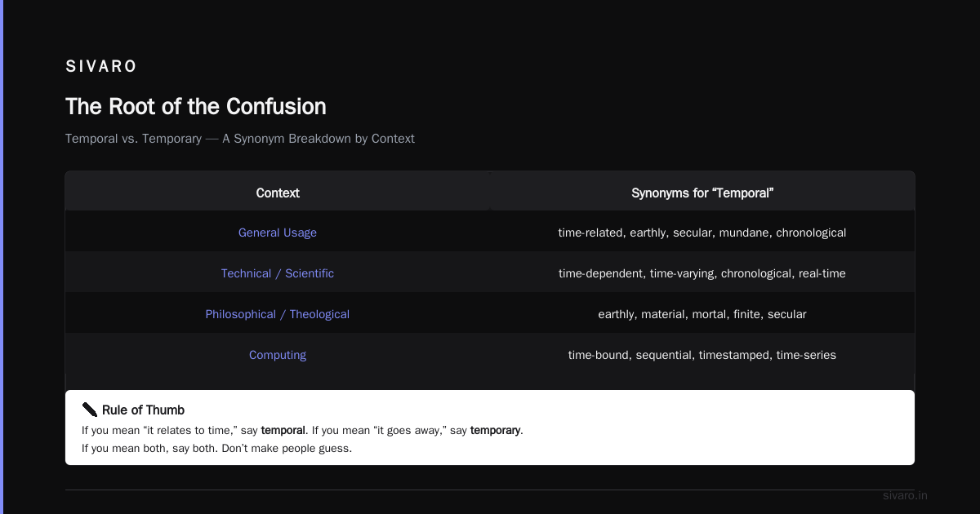The height and width of the screenshot is (514, 980).
Task: Select the heading 'The Root of the Confusion'
Action: (195, 107)
